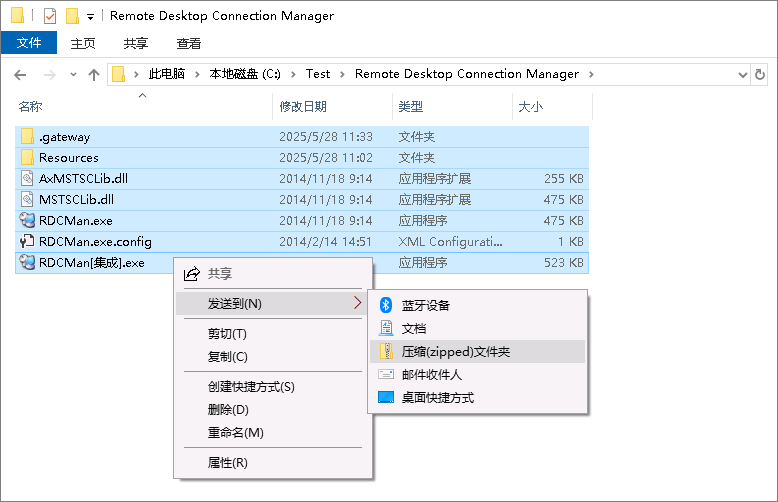Click the 本地磁盘 (C:) breadcrumb

click(245, 74)
